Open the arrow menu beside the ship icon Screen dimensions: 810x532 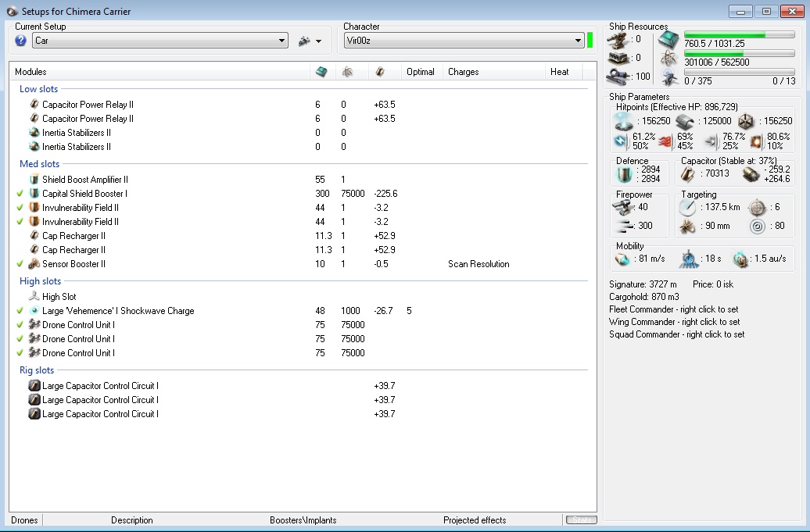pos(319,41)
